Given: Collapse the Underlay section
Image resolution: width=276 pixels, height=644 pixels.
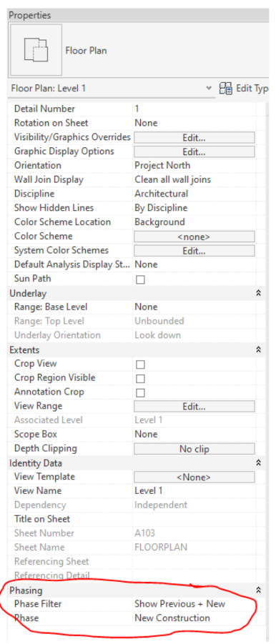Looking at the screenshot, I should pyautogui.click(x=258, y=293).
